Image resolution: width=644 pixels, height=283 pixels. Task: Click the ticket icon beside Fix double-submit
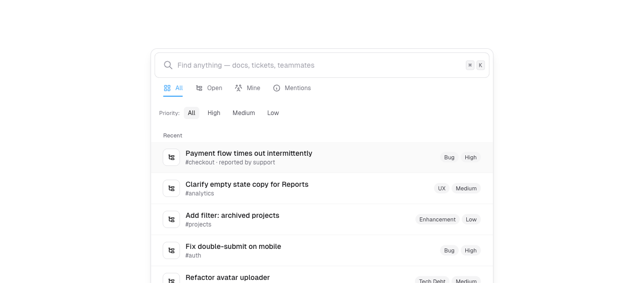point(171,250)
